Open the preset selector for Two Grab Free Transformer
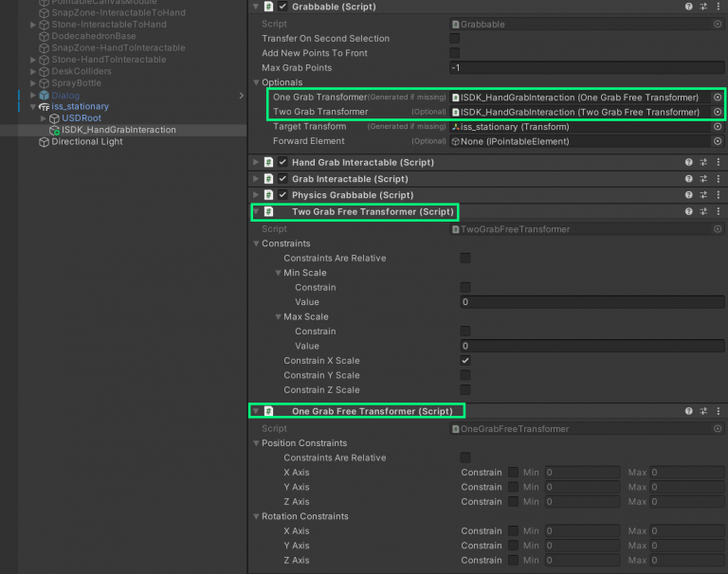The image size is (728, 574). tap(703, 212)
